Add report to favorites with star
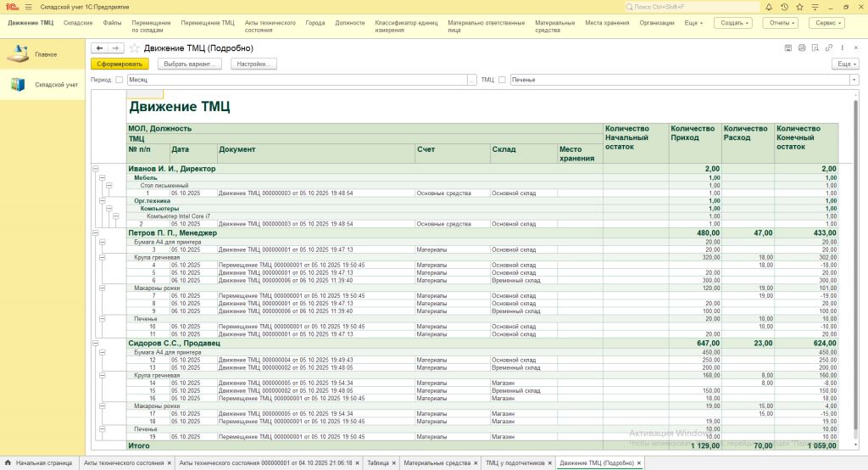868x470 pixels. pos(134,48)
